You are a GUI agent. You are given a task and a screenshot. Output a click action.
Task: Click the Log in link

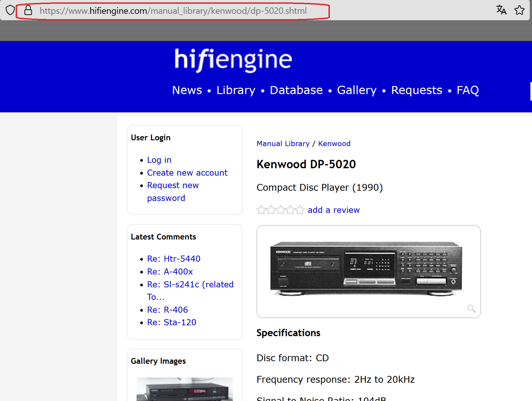[x=159, y=160]
